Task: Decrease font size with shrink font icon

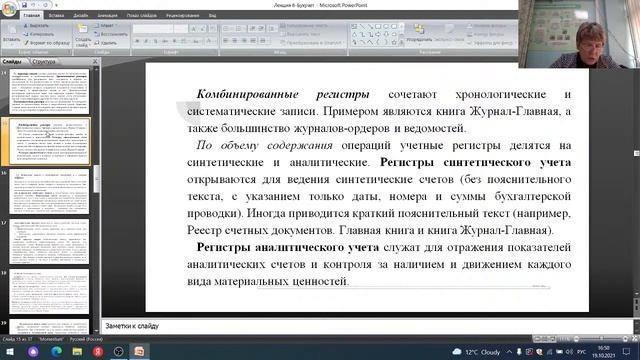Action: [x=203, y=29]
